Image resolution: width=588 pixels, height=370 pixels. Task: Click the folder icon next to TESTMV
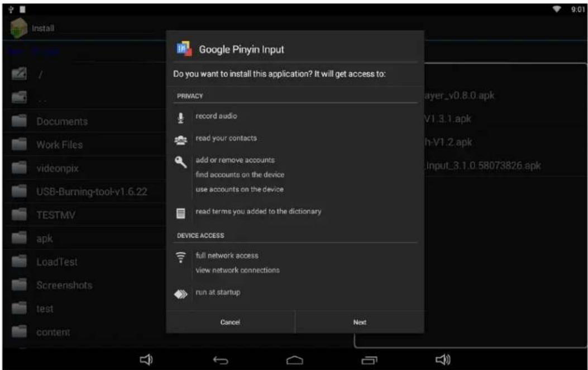[x=19, y=215]
